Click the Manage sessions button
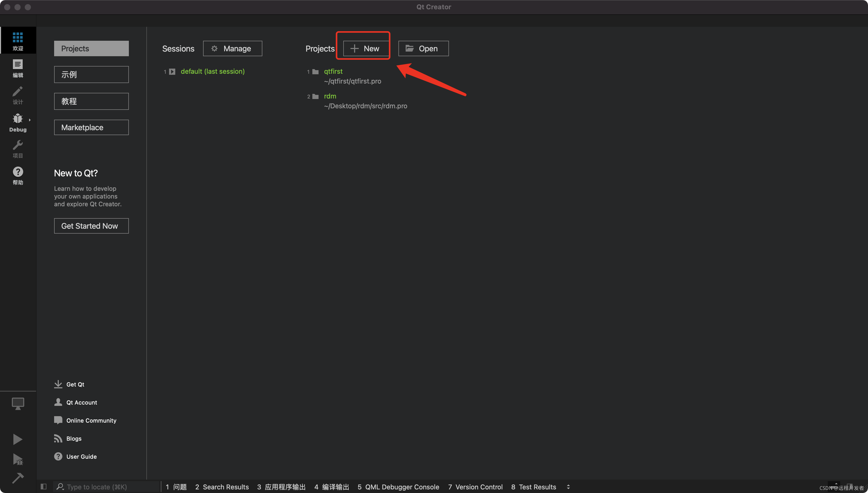The width and height of the screenshot is (868, 493). pyautogui.click(x=232, y=48)
